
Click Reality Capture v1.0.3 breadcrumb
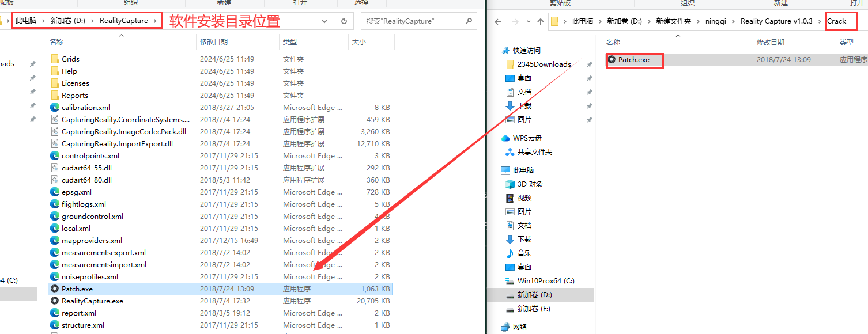click(776, 21)
